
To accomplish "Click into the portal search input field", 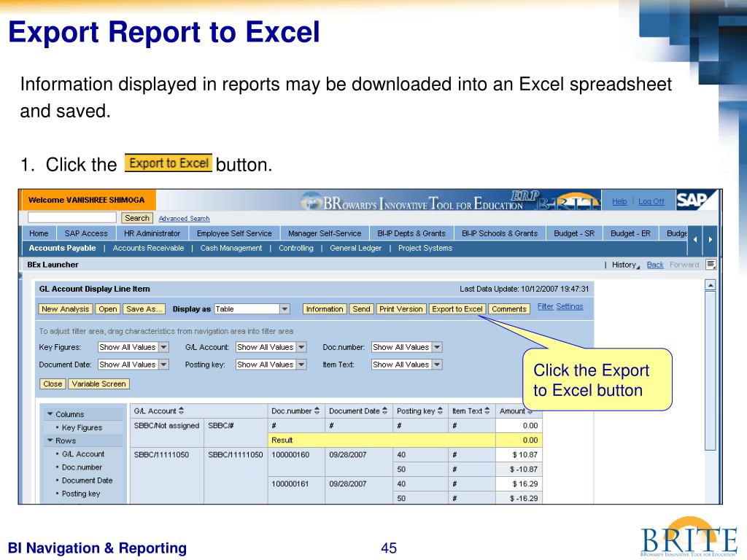I will click(72, 217).
